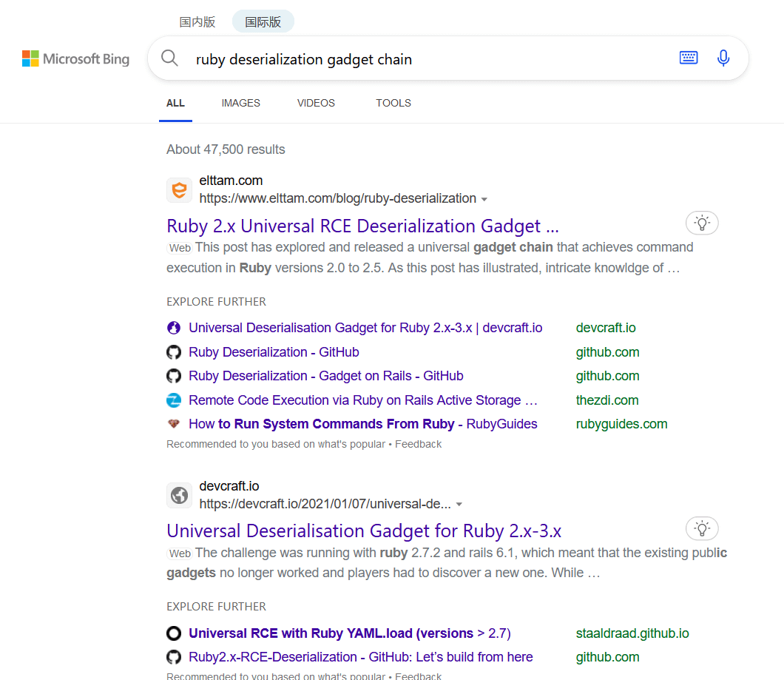Image resolution: width=784 pixels, height=680 pixels.
Task: Start voice search with microphone icon
Action: pyautogui.click(x=723, y=58)
